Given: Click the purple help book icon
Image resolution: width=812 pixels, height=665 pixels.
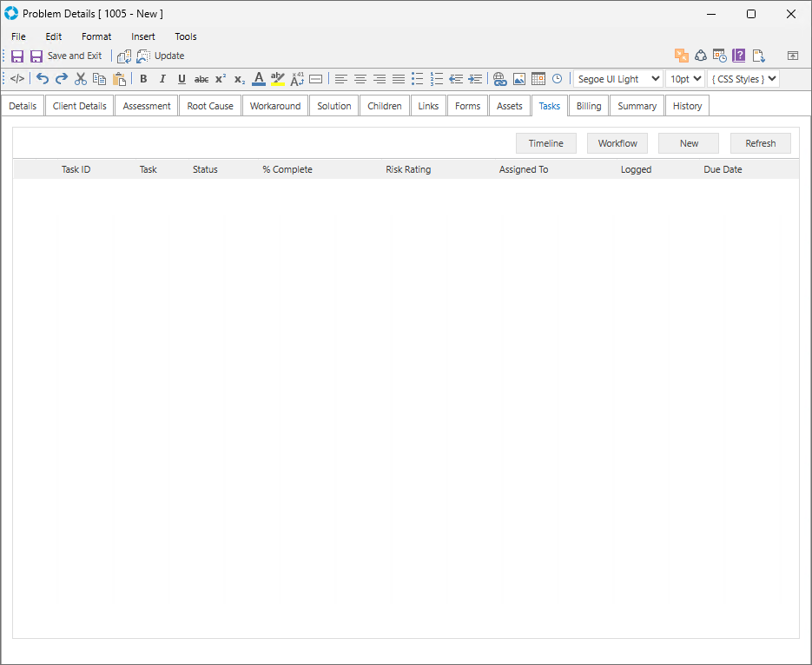Looking at the screenshot, I should [x=739, y=56].
